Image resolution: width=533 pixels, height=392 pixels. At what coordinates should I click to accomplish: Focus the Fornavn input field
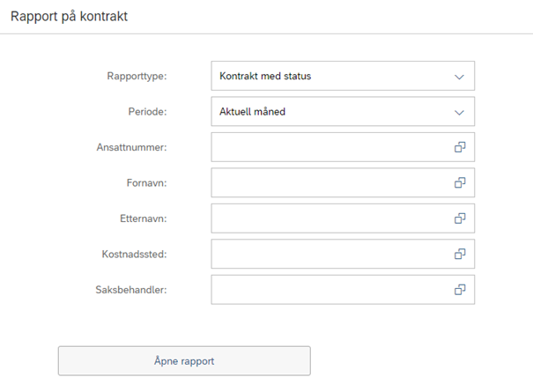pos(343,183)
